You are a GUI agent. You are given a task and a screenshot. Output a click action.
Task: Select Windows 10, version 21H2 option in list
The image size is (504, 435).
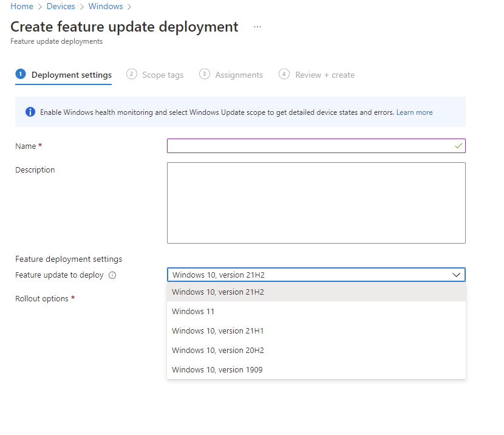coord(316,292)
